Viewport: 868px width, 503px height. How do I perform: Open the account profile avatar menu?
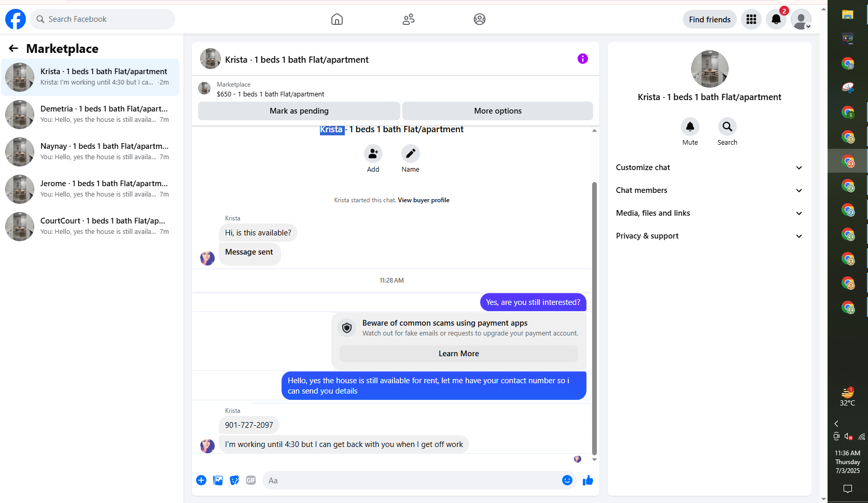click(x=801, y=20)
